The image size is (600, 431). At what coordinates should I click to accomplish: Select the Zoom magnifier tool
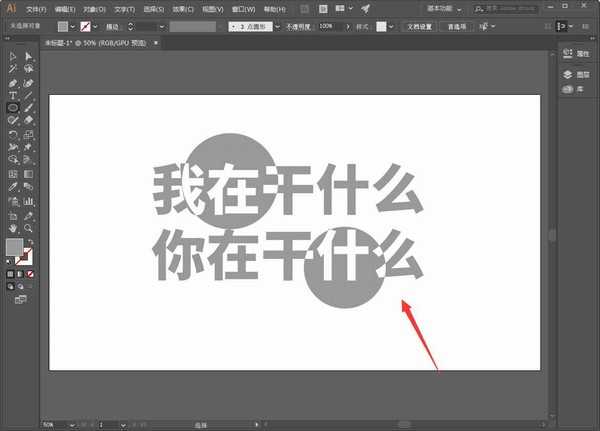(x=29, y=227)
